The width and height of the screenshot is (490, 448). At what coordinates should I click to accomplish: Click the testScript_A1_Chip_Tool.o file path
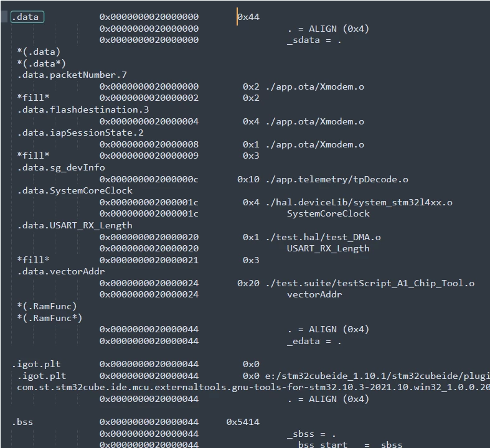point(370,284)
